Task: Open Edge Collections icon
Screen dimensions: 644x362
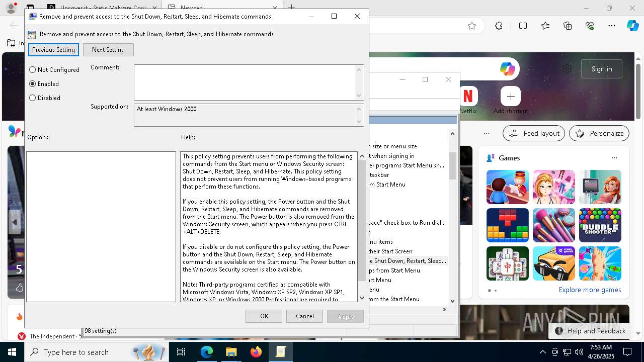Action: [x=568, y=26]
